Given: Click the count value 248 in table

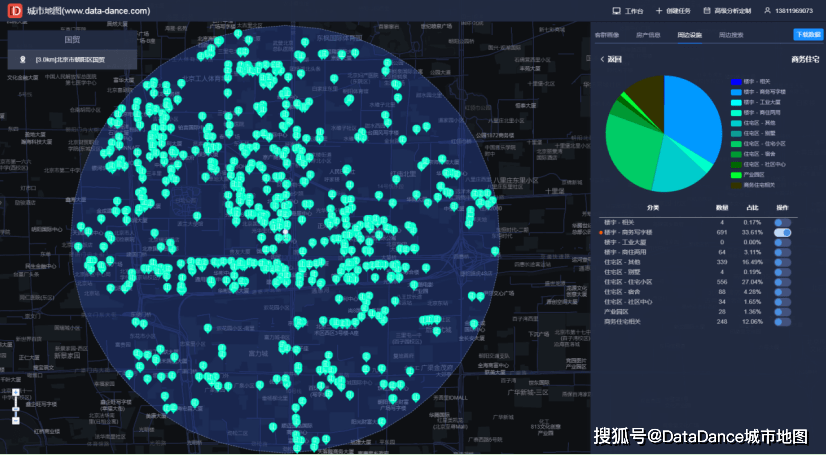Looking at the screenshot, I should coord(722,322).
